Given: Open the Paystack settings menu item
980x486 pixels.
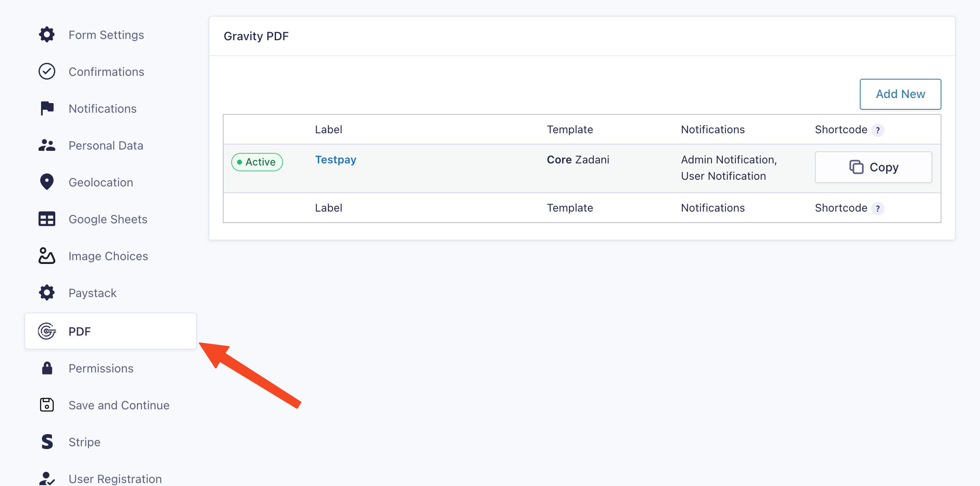Looking at the screenshot, I should tap(93, 293).
